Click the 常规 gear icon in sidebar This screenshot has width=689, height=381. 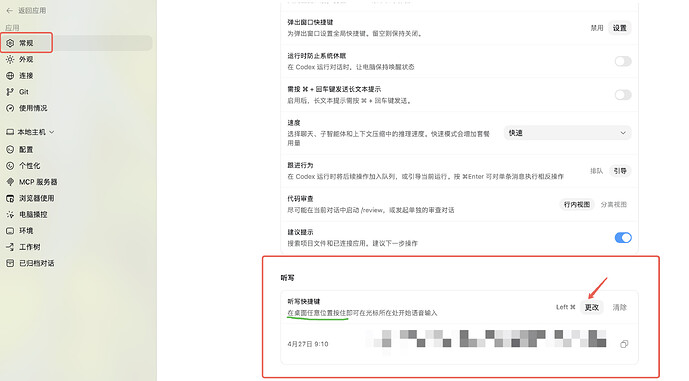(10, 43)
